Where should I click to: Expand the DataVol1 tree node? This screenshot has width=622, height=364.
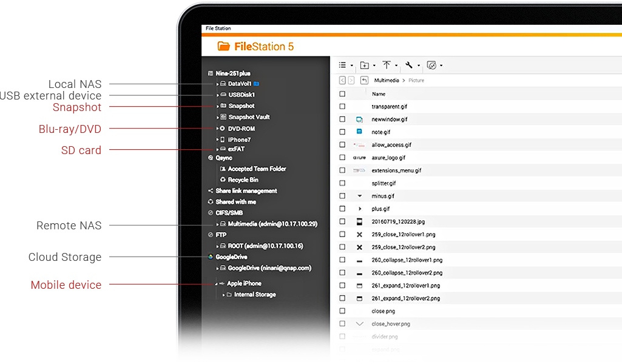pyautogui.click(x=217, y=84)
